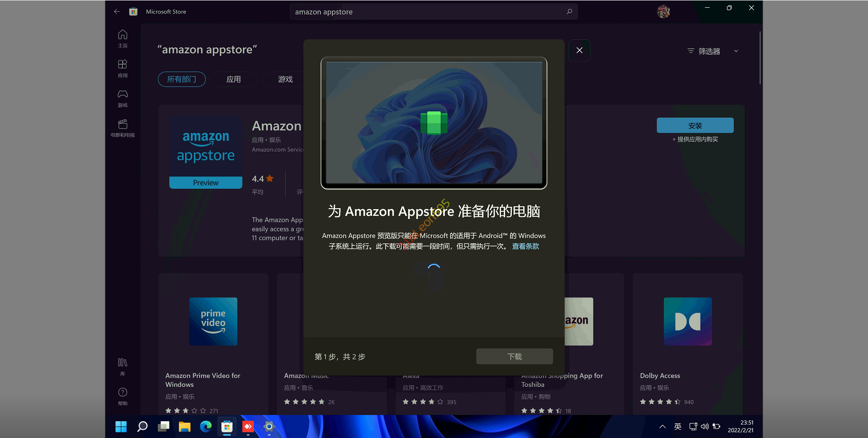Close the Amazon Appstore setup dialog
The image size is (868, 438).
(579, 50)
